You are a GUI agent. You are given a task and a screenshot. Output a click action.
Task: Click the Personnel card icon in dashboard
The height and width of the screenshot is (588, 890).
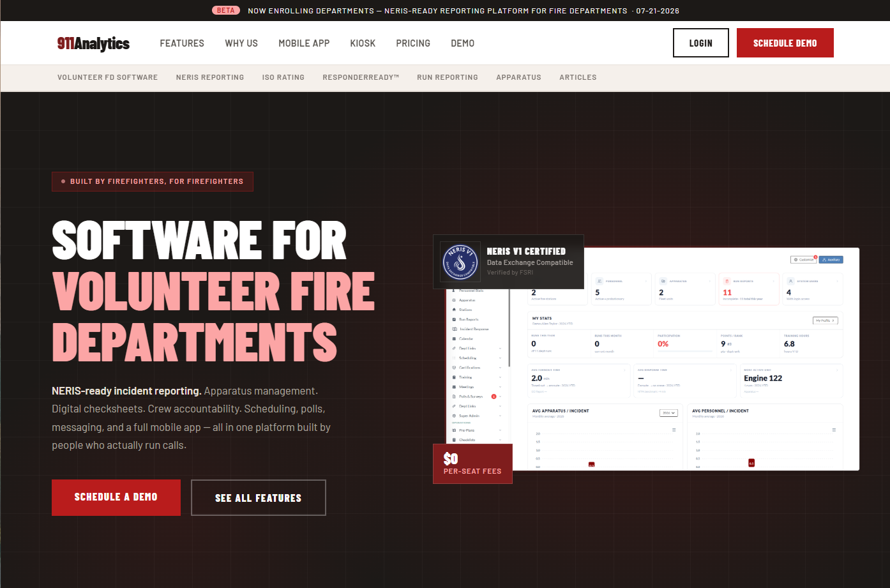click(600, 281)
